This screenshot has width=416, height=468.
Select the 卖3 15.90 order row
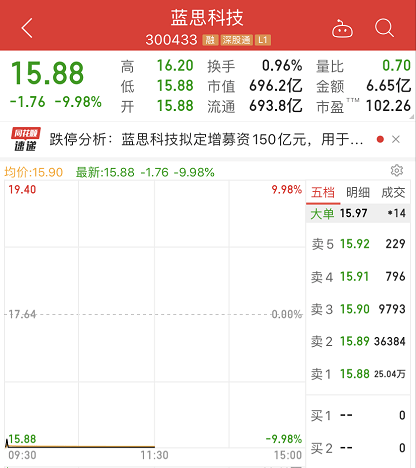pos(358,309)
